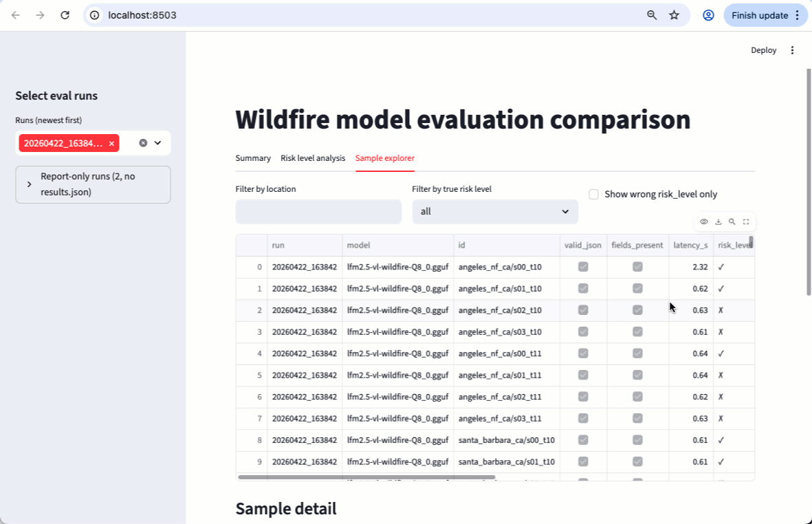Click the Filter by location input field
812x524 pixels.
pyautogui.click(x=318, y=211)
